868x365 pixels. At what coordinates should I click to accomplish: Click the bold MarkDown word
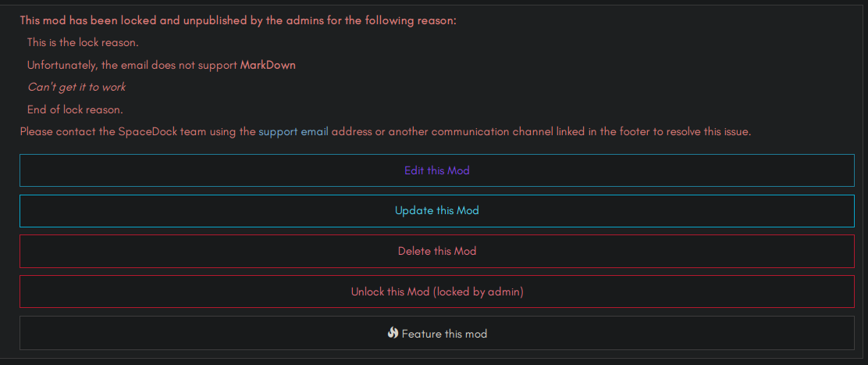point(268,65)
